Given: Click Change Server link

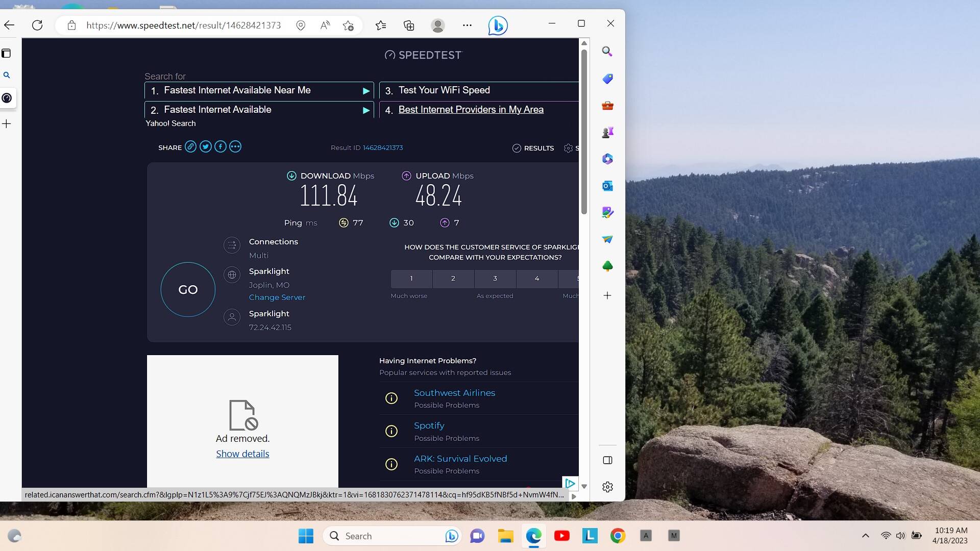Looking at the screenshot, I should click(x=277, y=297).
